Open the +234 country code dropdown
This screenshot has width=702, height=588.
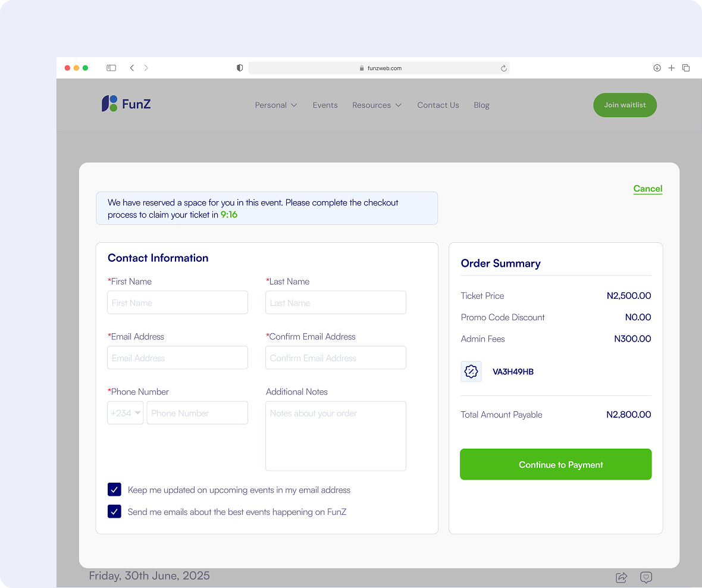pyautogui.click(x=126, y=413)
